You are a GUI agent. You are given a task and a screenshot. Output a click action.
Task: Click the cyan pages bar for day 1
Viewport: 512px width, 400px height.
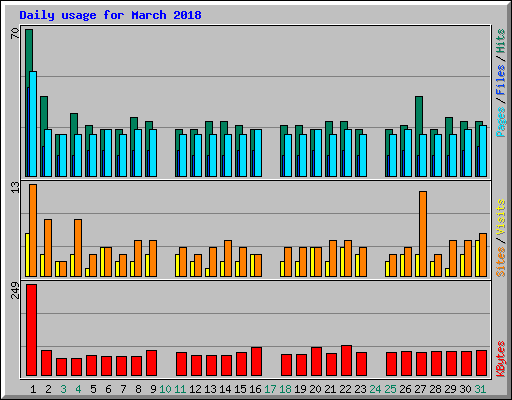point(33,124)
